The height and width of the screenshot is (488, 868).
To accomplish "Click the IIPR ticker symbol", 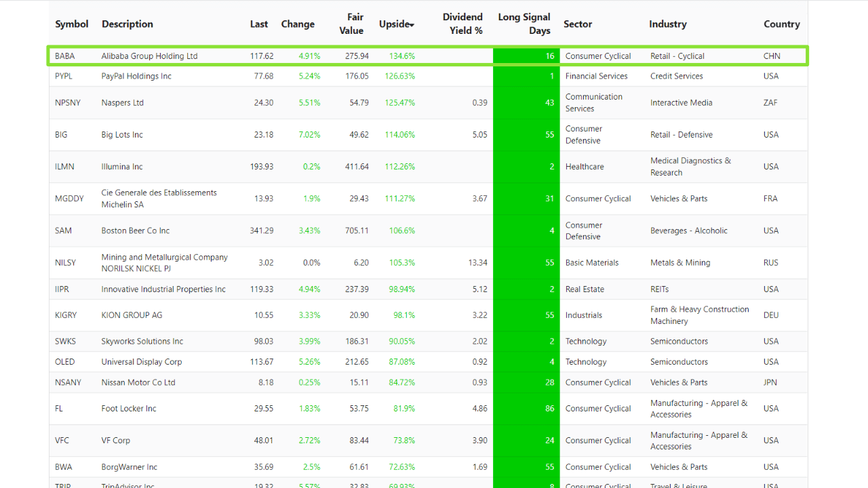I will [62, 289].
